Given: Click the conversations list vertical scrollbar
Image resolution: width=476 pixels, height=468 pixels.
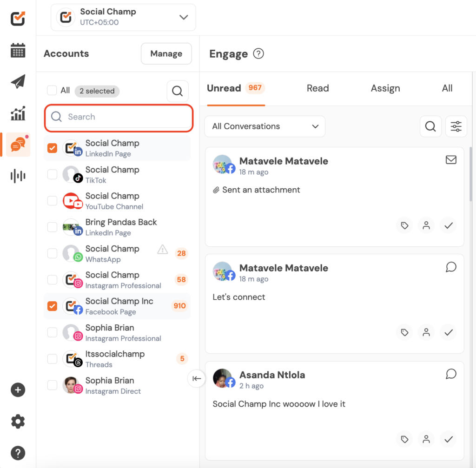Looking at the screenshot, I should (x=470, y=177).
